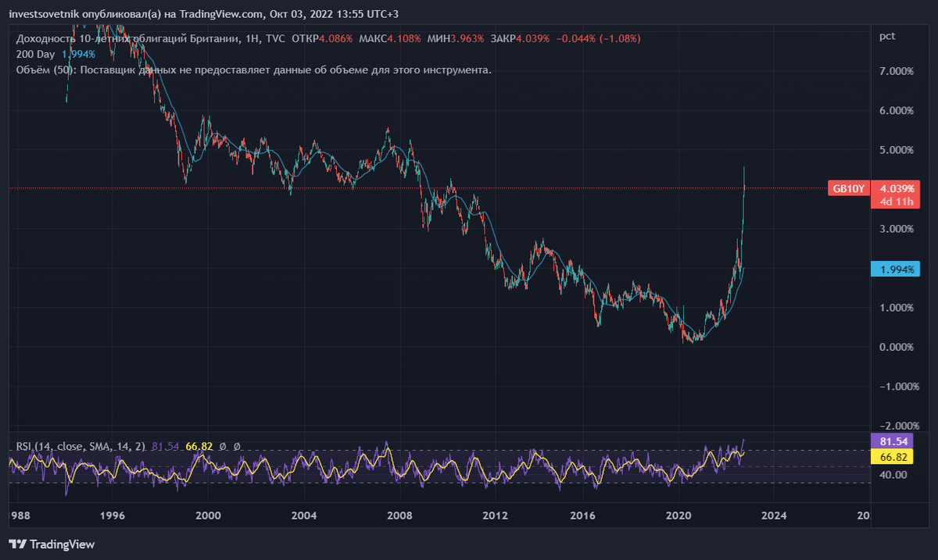Click the 2024 time axis label
Viewport: 938px width, 560px height.
coord(774,515)
